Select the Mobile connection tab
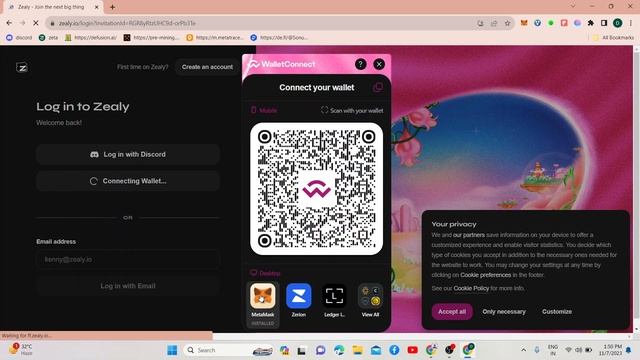 click(x=264, y=110)
